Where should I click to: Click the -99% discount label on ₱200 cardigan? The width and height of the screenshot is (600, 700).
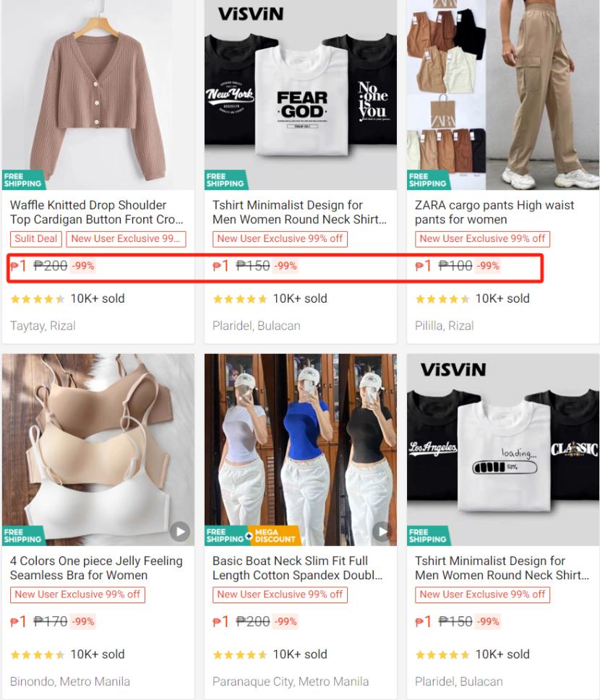click(83, 266)
